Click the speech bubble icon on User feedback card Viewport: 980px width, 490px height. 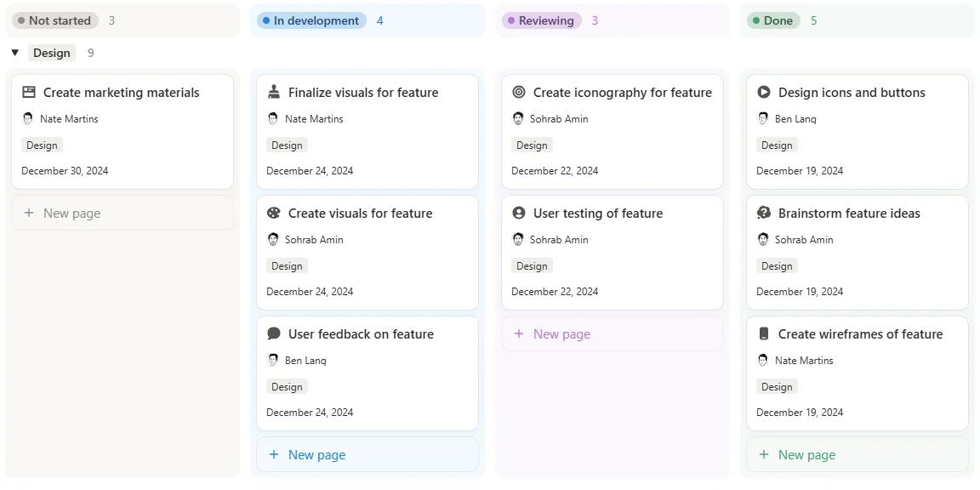[x=272, y=333]
